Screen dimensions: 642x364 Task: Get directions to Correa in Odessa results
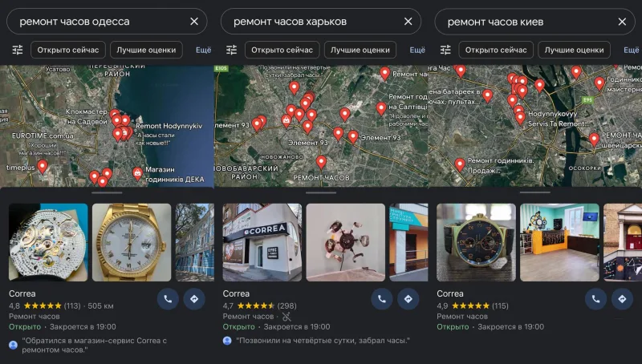[194, 299]
